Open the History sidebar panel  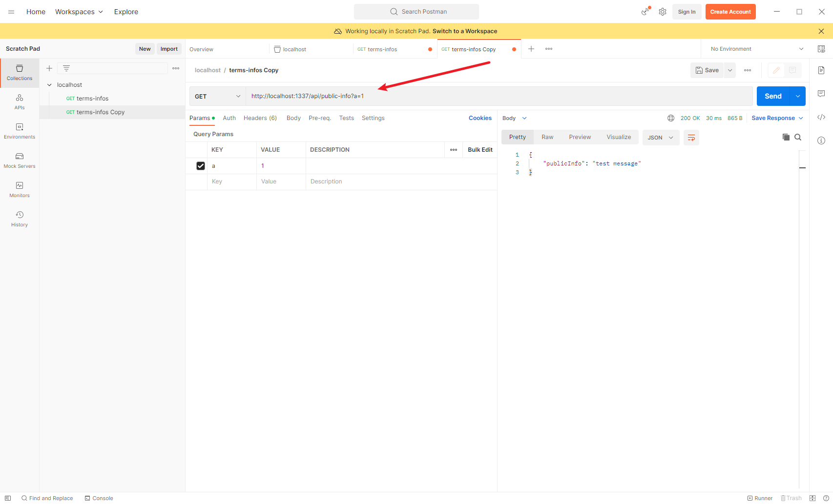20,219
